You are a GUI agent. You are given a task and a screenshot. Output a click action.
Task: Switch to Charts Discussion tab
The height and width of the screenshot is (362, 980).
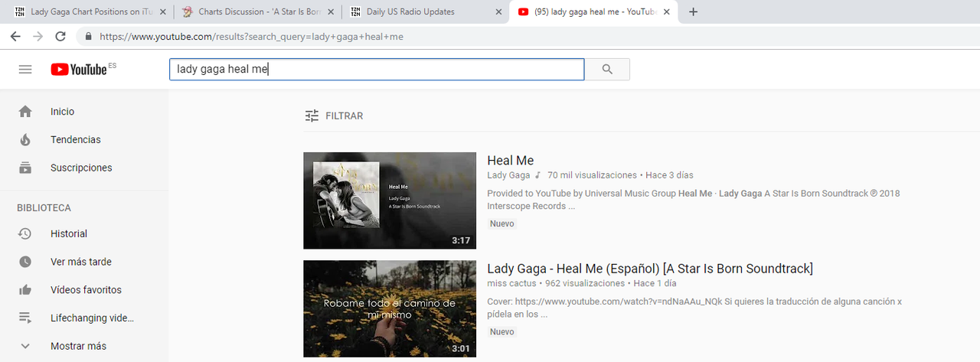[256, 11]
